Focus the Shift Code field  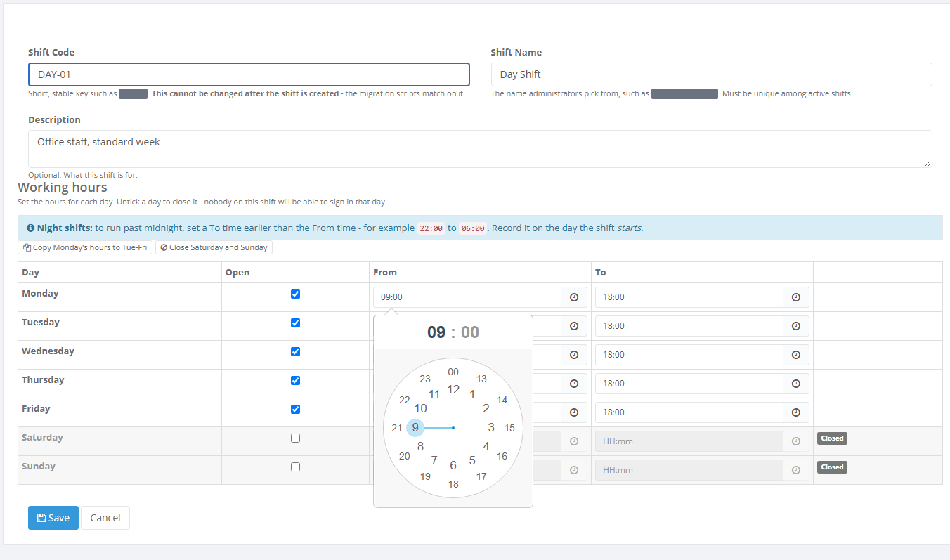point(249,74)
